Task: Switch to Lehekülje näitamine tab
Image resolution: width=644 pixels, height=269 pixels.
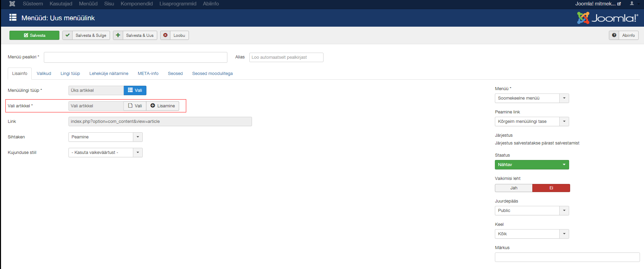Action: click(109, 74)
